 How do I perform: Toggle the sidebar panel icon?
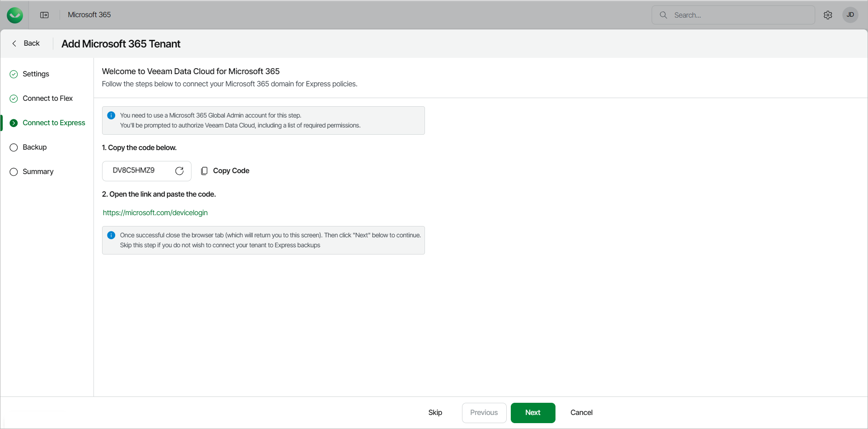click(x=44, y=15)
